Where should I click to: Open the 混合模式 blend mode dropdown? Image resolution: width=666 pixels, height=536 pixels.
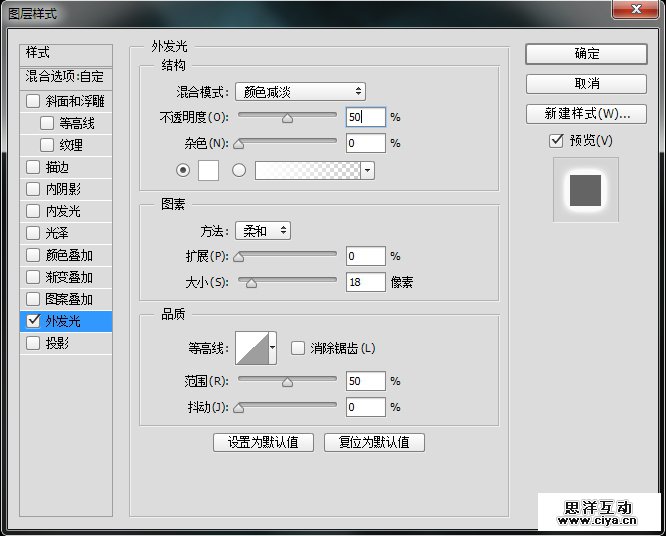tap(300, 92)
